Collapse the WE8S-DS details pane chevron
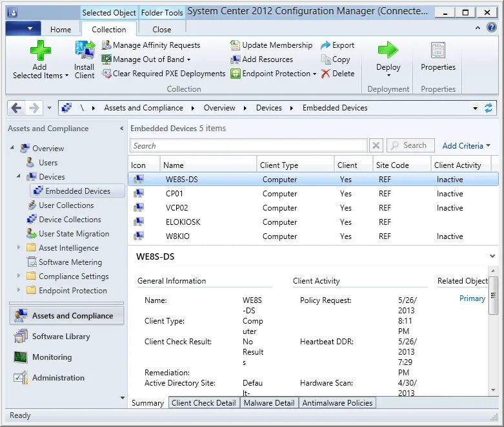This screenshot has height=427, width=504. click(x=492, y=256)
